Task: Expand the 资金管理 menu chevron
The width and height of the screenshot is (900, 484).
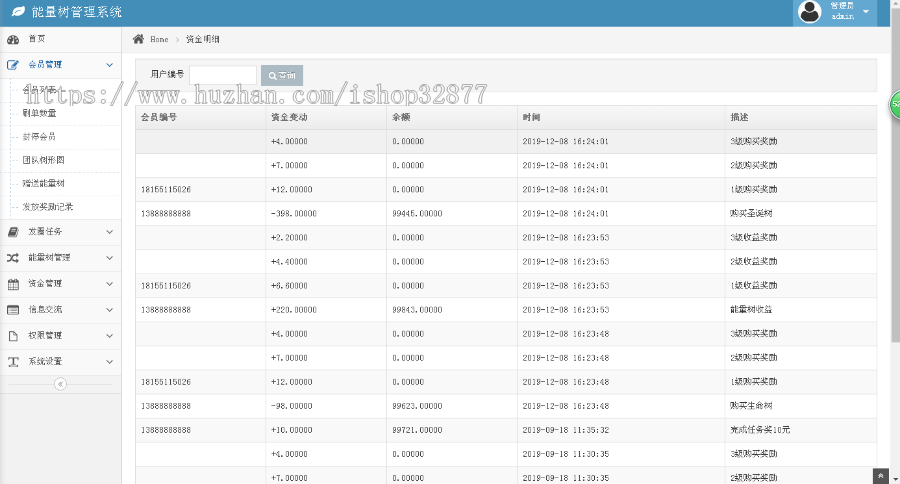Action: (109, 284)
